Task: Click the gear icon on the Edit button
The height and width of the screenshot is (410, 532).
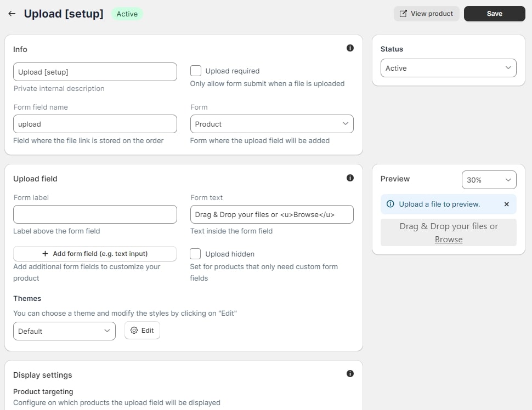Action: [134, 331]
